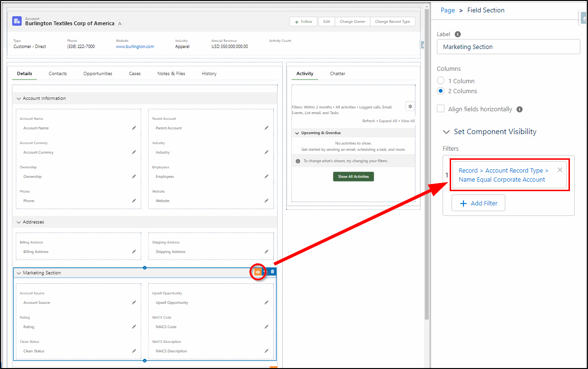
Task: Select 2 Columns radio option
Action: (441, 91)
